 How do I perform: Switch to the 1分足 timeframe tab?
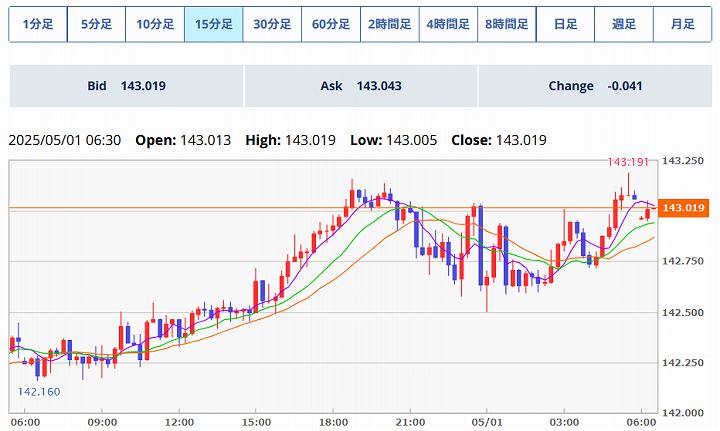(x=38, y=24)
